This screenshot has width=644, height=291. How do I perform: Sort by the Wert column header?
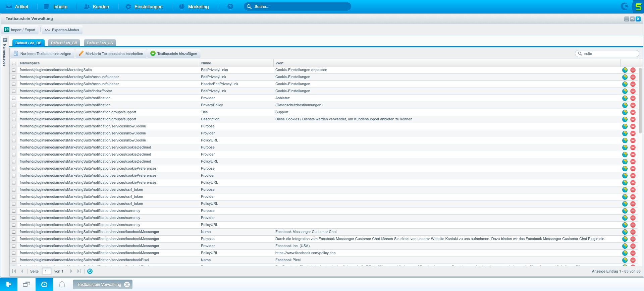click(447, 63)
